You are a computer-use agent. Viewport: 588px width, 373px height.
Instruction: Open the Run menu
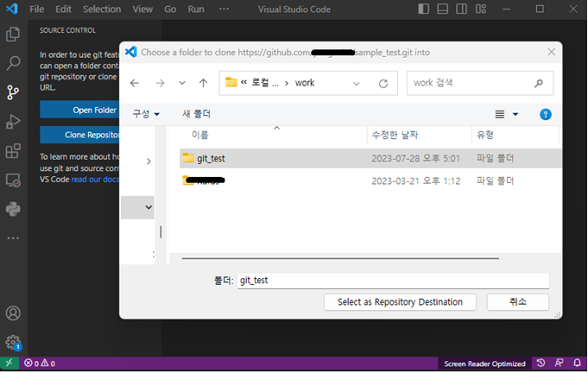point(196,9)
